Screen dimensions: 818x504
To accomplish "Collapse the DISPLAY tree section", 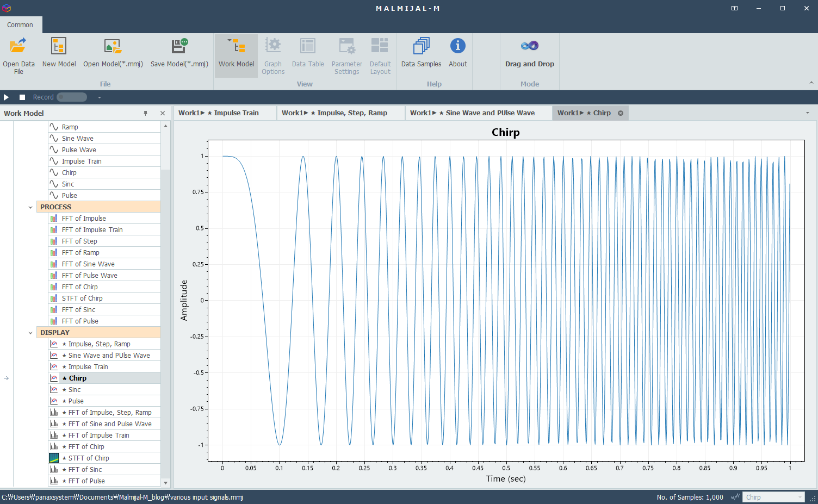I will pos(30,333).
